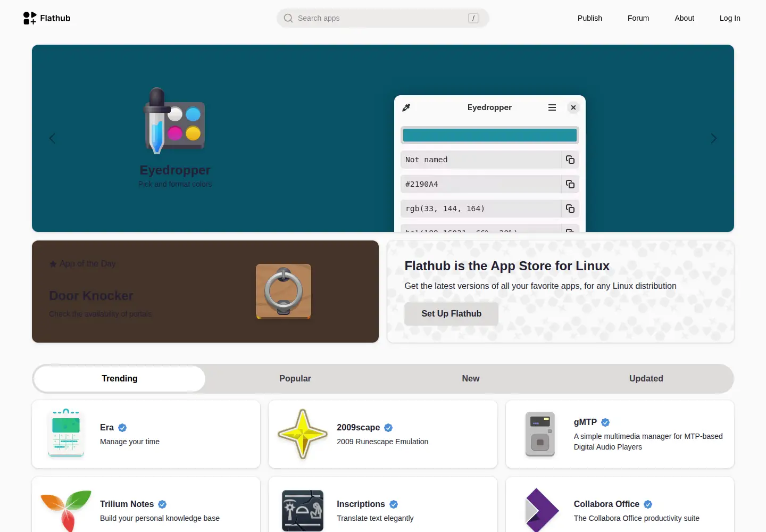Click the verified badge beside 2009scape
This screenshot has width=766, height=532.
click(x=388, y=428)
